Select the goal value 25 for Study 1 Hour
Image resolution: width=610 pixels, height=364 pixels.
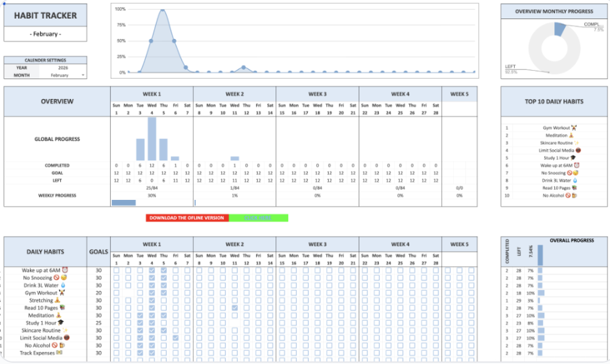tap(98, 323)
